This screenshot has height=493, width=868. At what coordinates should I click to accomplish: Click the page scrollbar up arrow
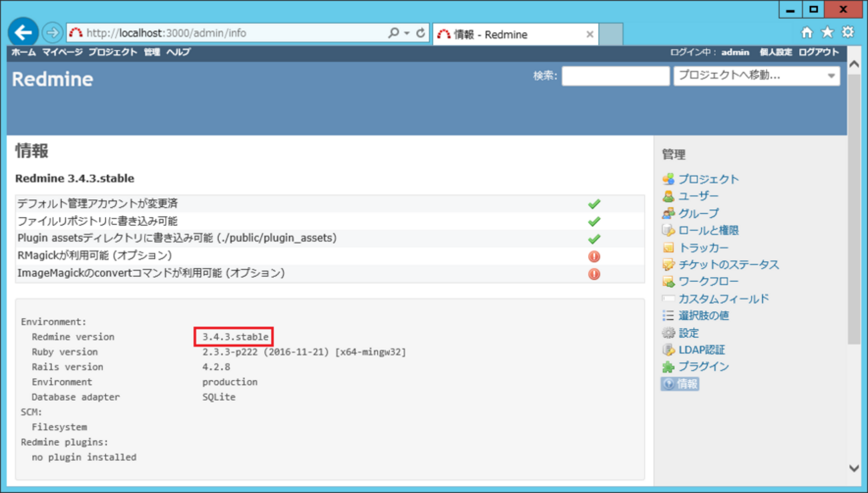854,64
